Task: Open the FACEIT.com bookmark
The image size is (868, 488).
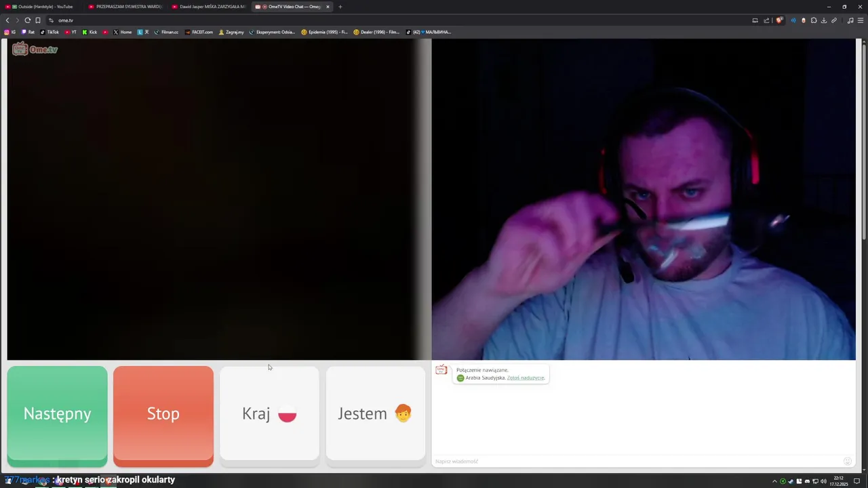Action: click(x=199, y=32)
